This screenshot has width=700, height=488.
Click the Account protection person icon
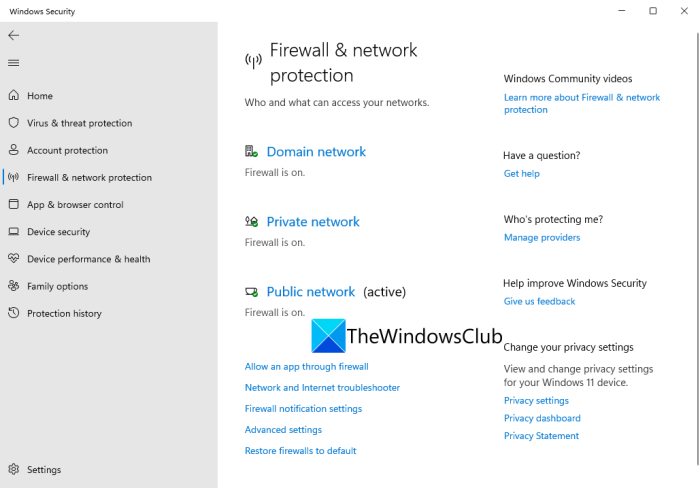point(14,150)
